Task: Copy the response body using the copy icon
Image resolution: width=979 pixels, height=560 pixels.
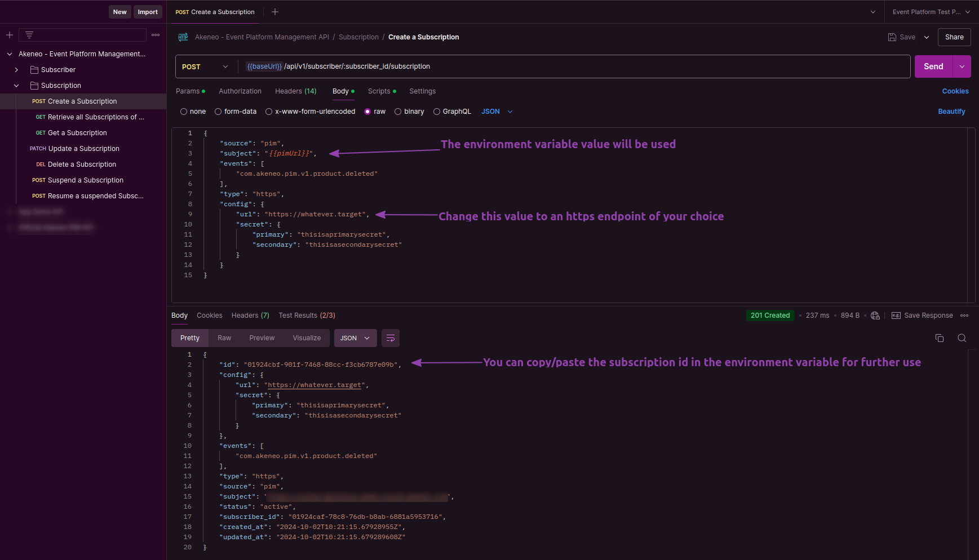Action: (x=939, y=338)
